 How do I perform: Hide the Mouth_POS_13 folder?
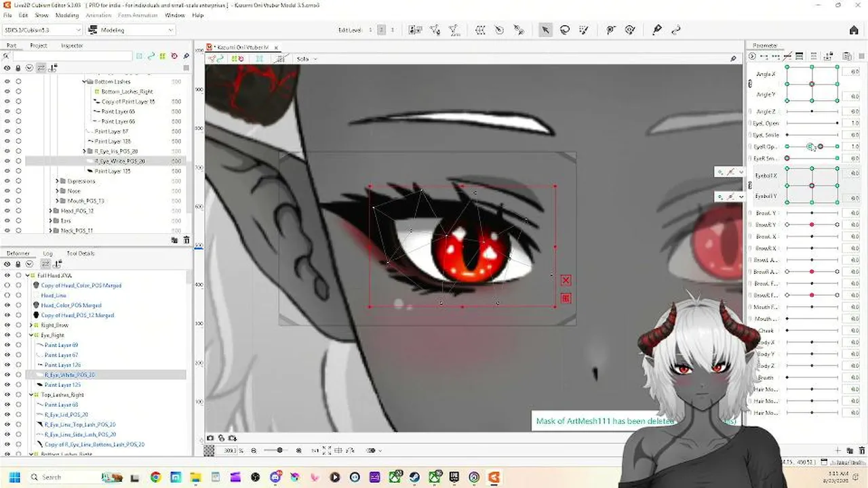7,201
